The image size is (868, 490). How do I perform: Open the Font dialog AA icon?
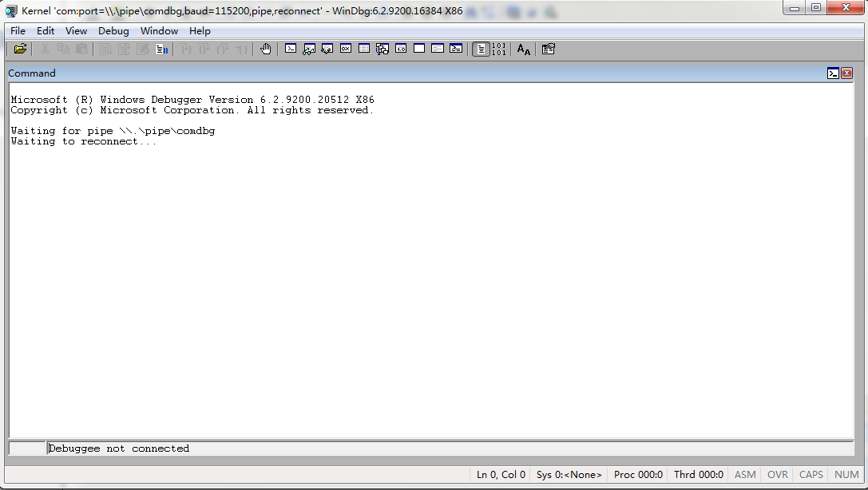(524, 49)
